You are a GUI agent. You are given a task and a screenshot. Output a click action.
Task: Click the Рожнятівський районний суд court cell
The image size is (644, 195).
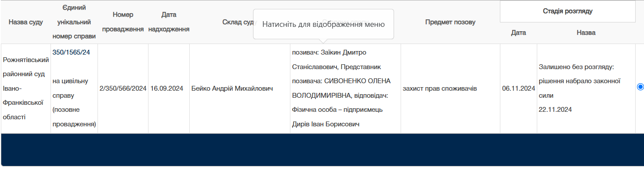(25, 88)
